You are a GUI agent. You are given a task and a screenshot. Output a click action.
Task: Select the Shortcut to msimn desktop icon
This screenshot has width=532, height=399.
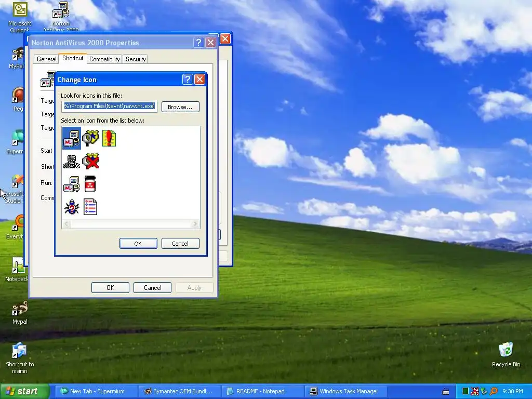point(20,358)
